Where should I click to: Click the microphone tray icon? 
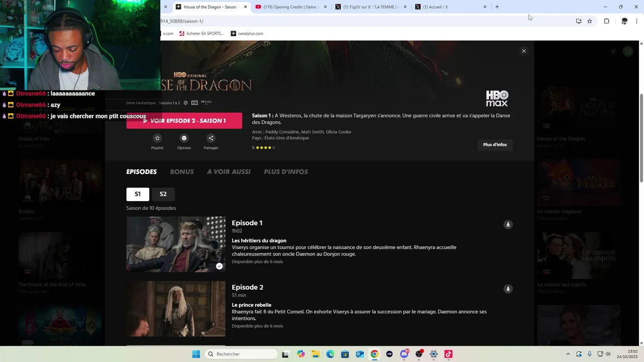pyautogui.click(x=590, y=354)
